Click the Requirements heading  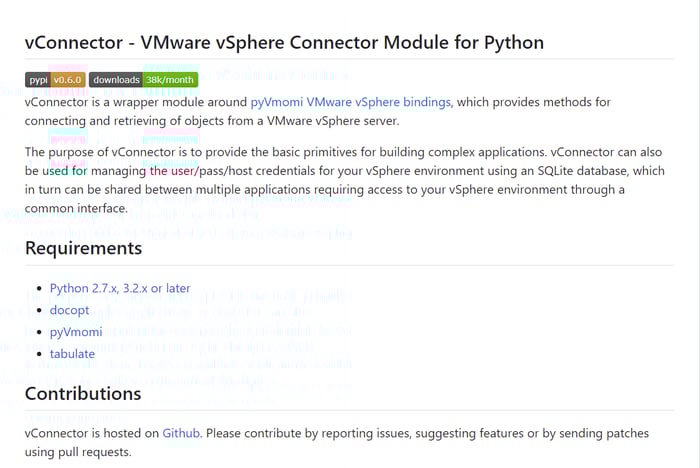point(83,248)
